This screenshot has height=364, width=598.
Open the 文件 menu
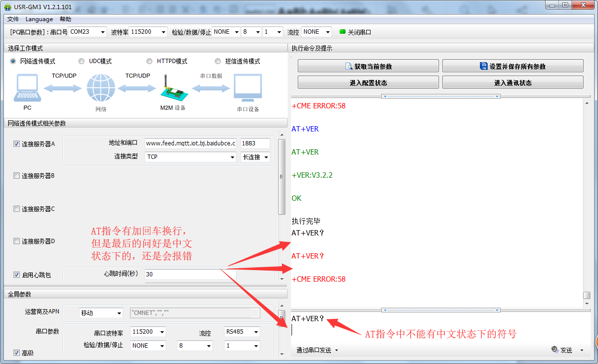click(13, 19)
